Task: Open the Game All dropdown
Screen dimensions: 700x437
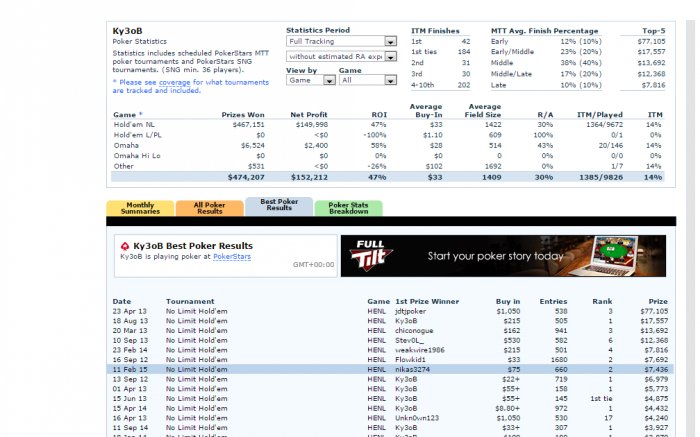Action: (368, 80)
